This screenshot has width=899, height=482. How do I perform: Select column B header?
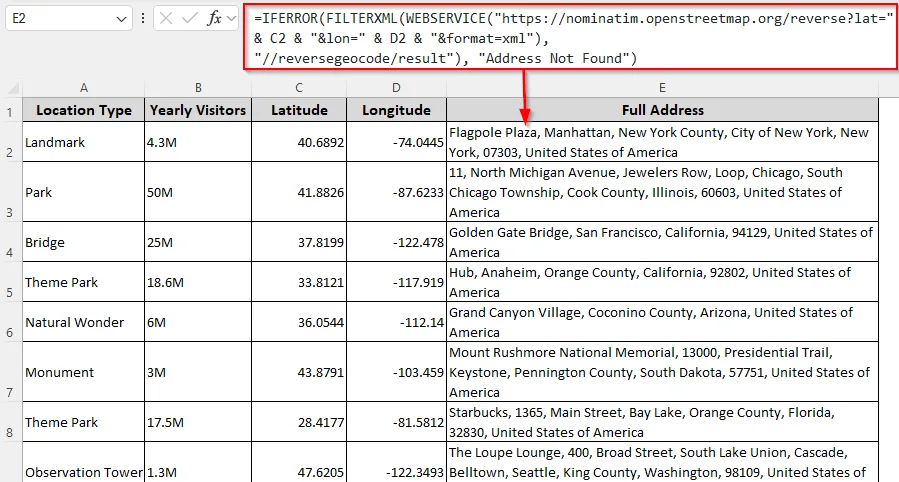tap(198, 88)
